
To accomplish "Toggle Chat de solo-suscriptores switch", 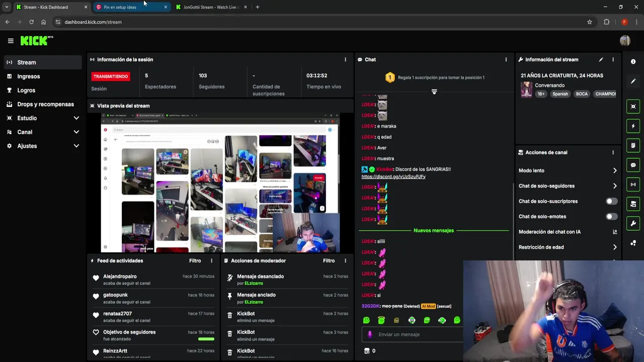I will pyautogui.click(x=611, y=201).
